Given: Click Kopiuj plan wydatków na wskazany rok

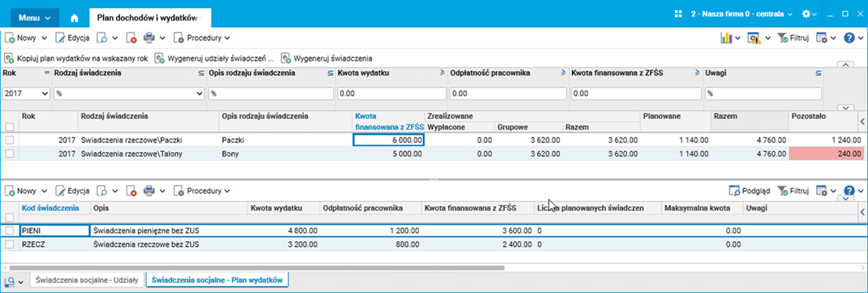Looking at the screenshot, I should click(76, 59).
